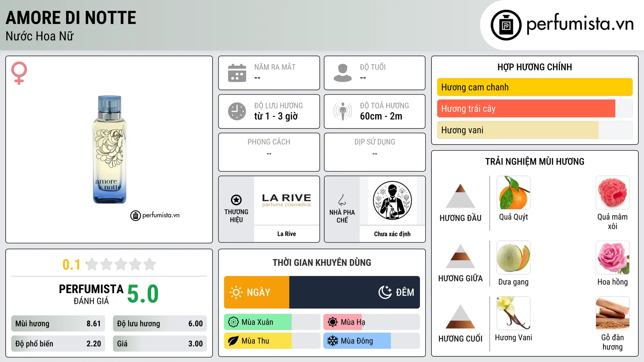Click the moon icon beside Đêm
The image size is (644, 362).
tap(385, 292)
